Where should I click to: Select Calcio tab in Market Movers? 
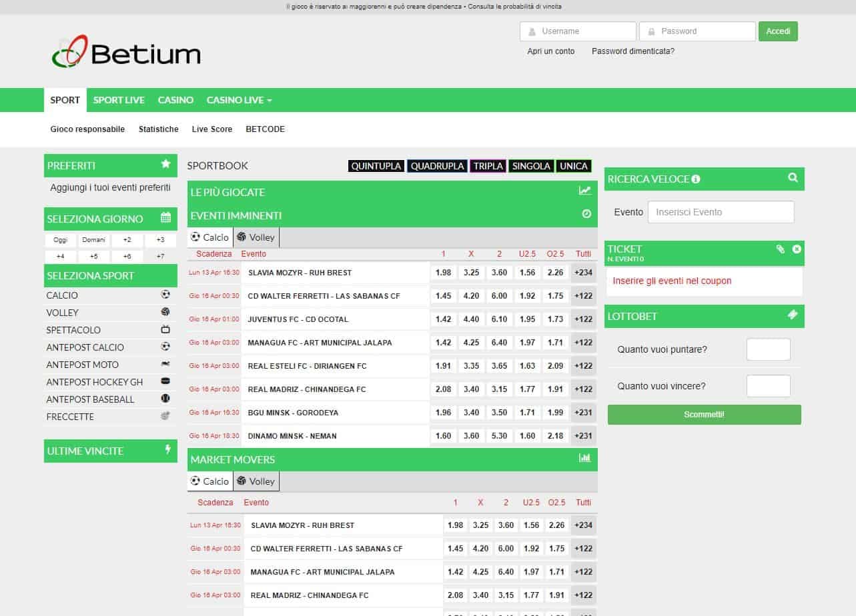[210, 481]
